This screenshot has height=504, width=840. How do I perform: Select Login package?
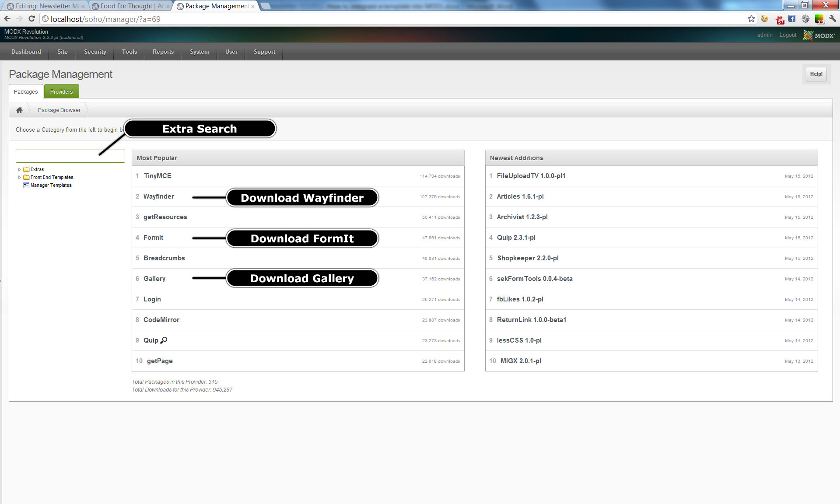tap(152, 299)
